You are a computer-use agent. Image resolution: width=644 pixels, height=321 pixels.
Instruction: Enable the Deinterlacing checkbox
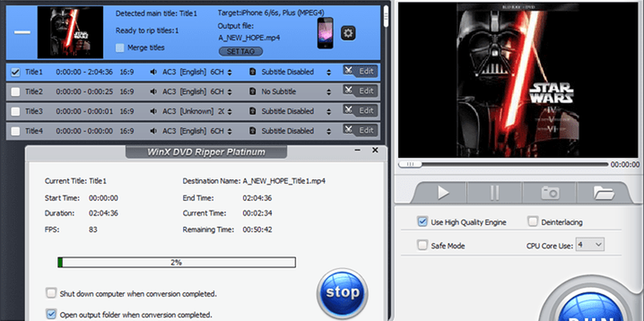point(533,222)
